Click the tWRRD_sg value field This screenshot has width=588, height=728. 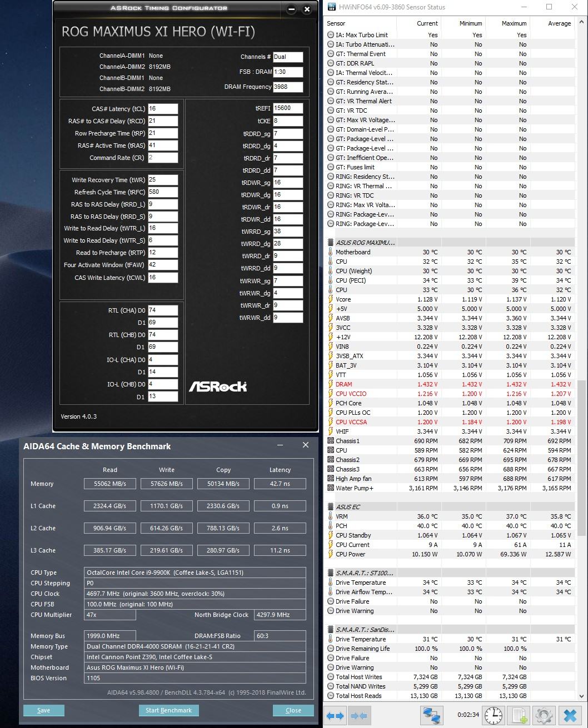tap(288, 232)
